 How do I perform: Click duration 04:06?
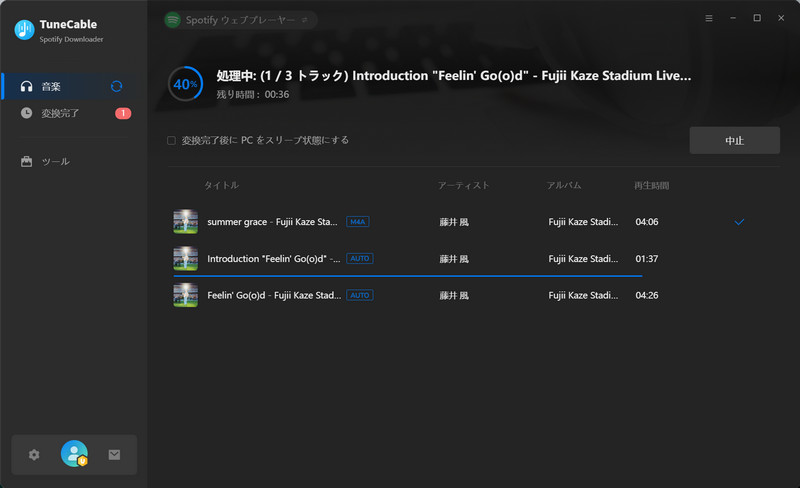click(647, 222)
